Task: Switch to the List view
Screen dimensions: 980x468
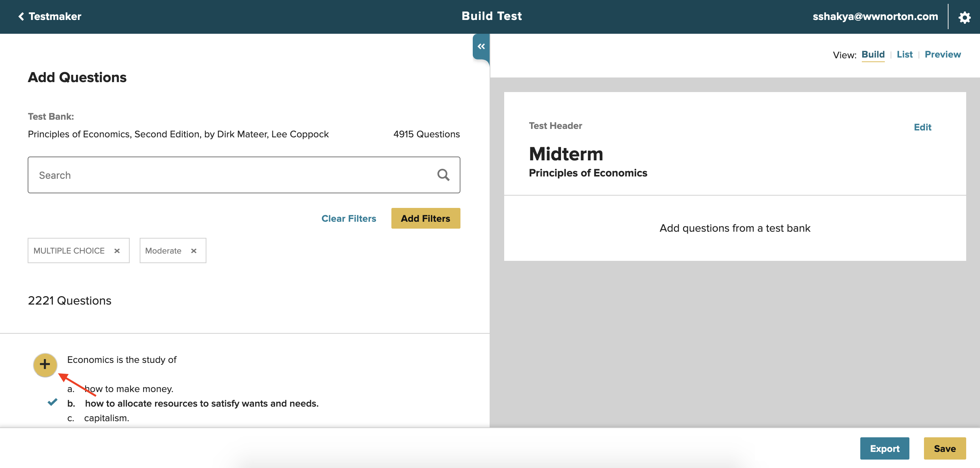Action: 904,54
